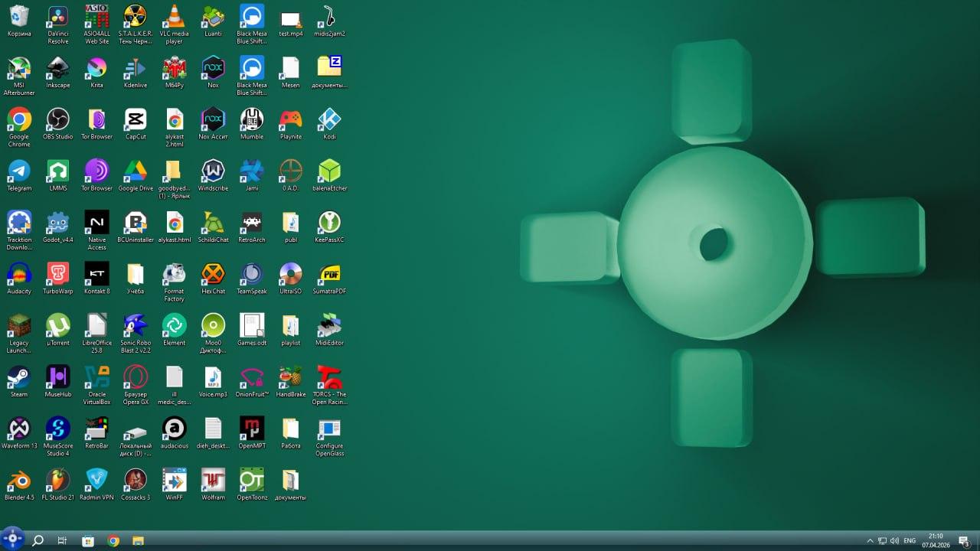The width and height of the screenshot is (980, 551).
Task: Select the alykast.html file
Action: click(174, 227)
